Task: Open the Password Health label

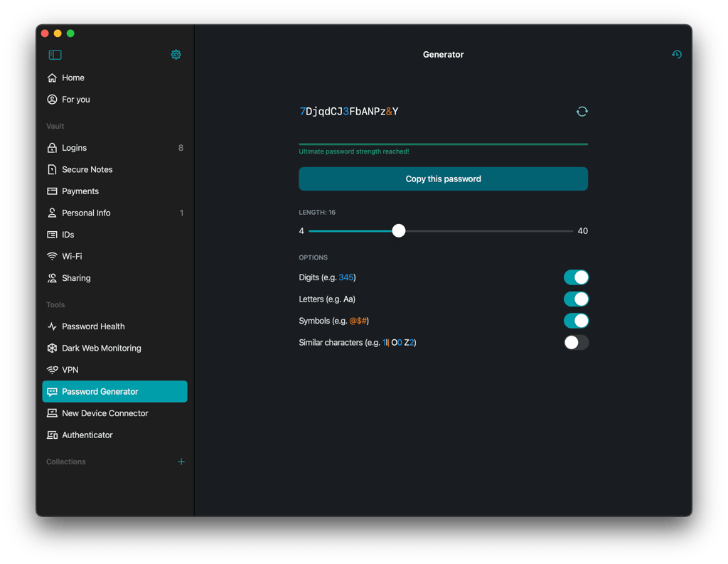Action: [93, 326]
